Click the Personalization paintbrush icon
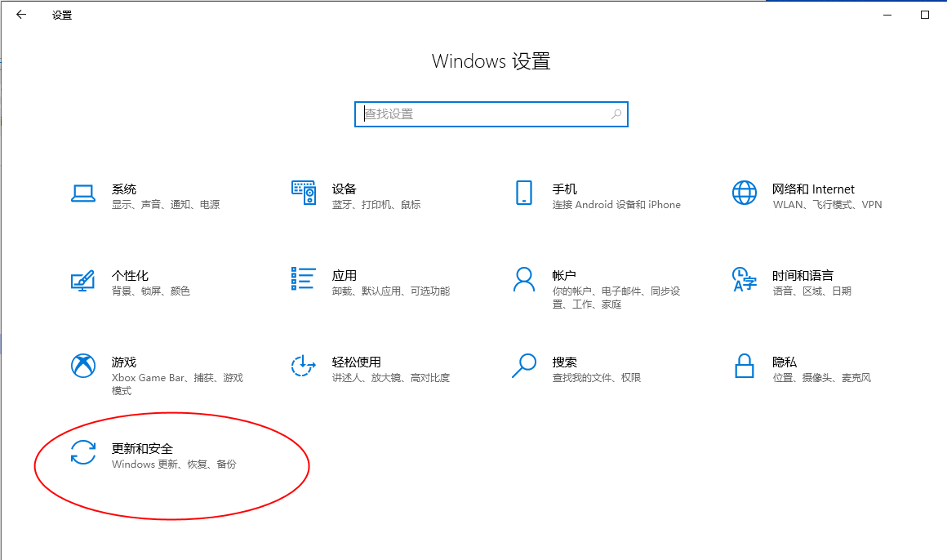947x560 pixels. tap(82, 280)
